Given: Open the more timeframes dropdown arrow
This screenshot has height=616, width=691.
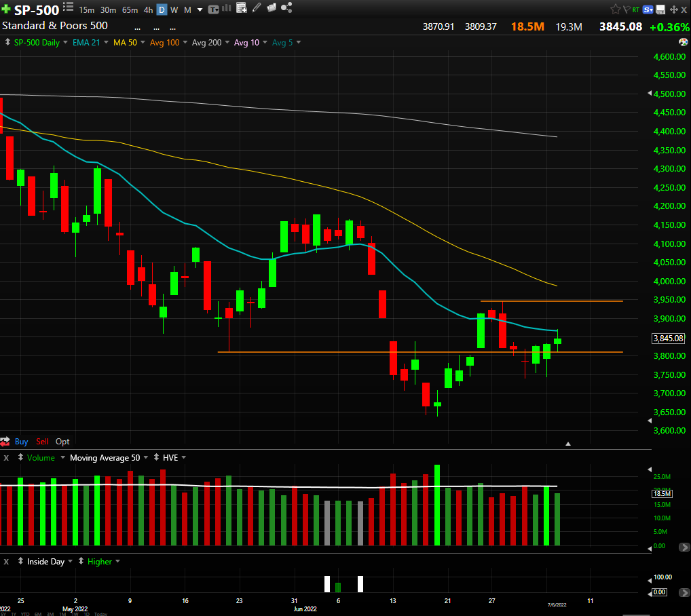Looking at the screenshot, I should [x=200, y=9].
